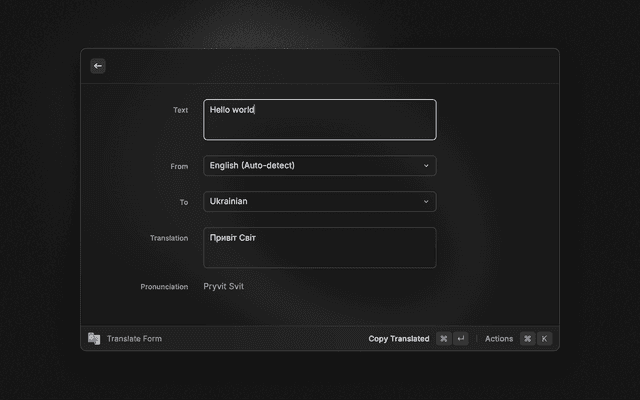Screen dimensions: 640x400
Task: Open the From language dropdown
Action: [319, 165]
